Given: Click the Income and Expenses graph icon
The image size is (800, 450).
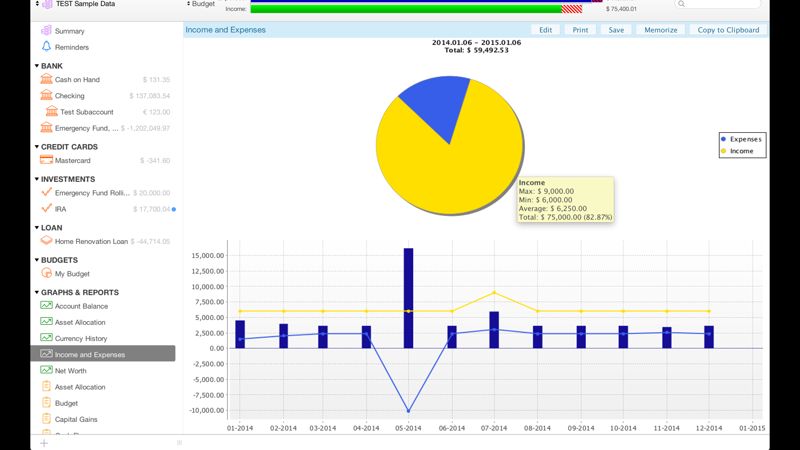Looking at the screenshot, I should (x=46, y=354).
